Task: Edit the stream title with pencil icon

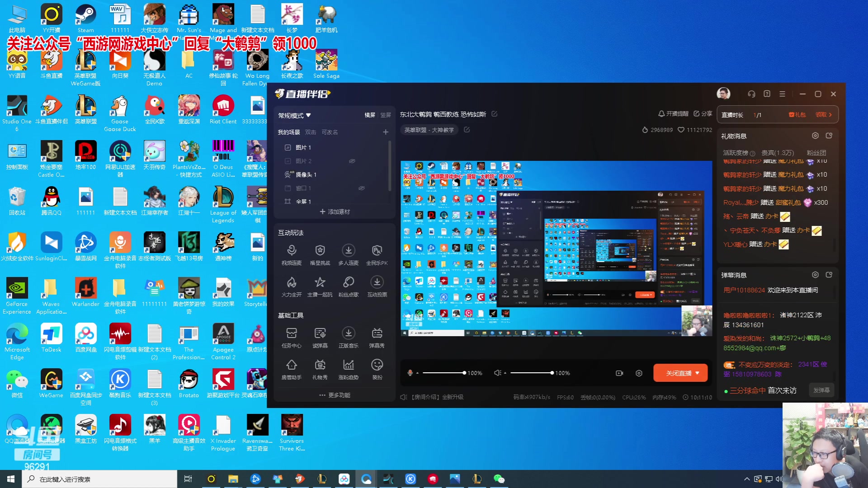Action: (495, 114)
